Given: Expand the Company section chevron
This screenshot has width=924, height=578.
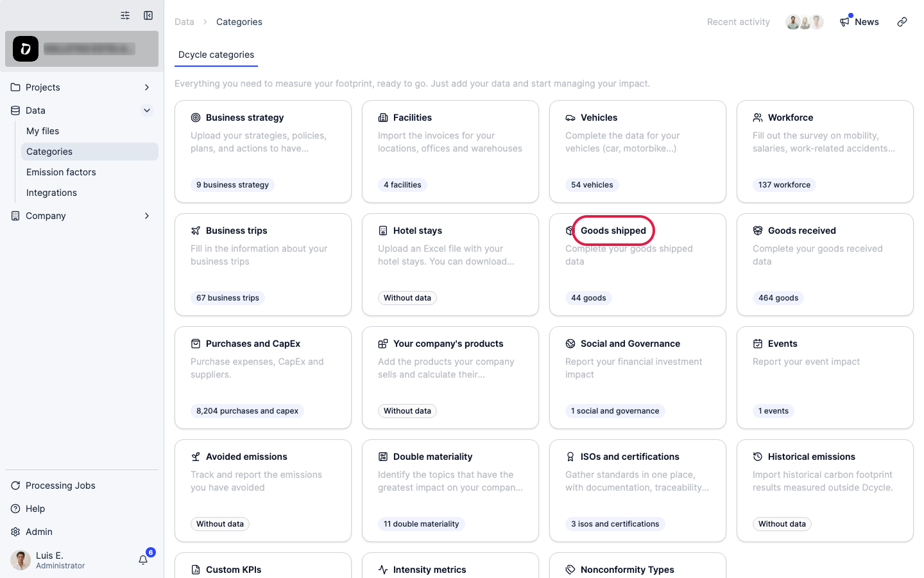Looking at the screenshot, I should tap(147, 216).
